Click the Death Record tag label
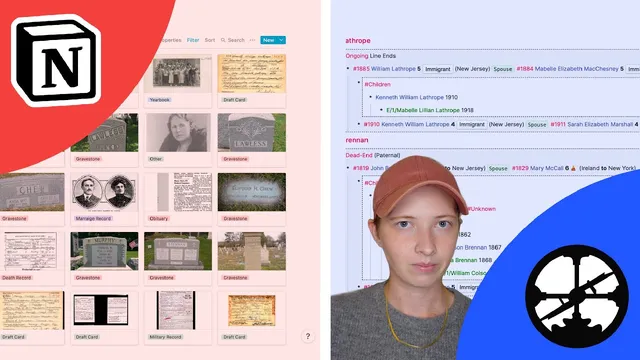Viewport: 640px width, 360px height. 16,278
